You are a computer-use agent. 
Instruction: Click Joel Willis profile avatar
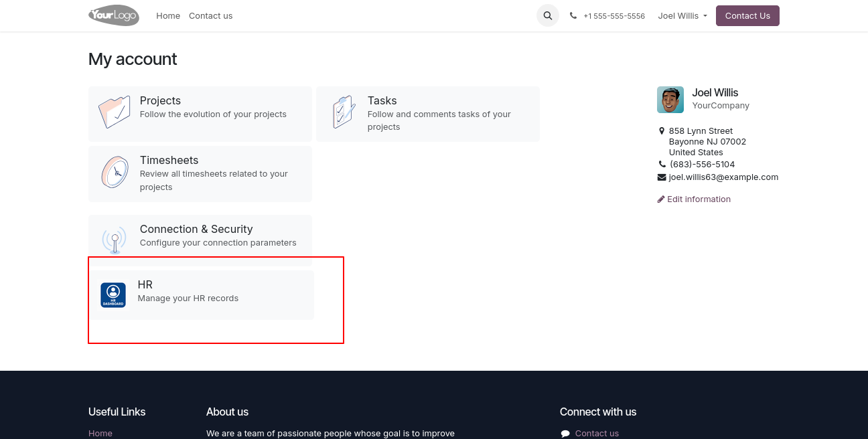point(670,100)
